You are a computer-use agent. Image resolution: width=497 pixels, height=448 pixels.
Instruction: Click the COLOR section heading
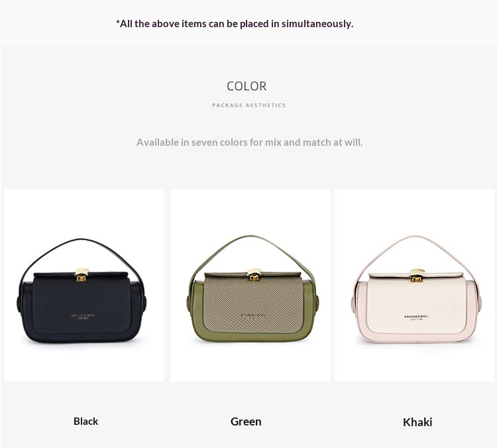click(x=247, y=86)
